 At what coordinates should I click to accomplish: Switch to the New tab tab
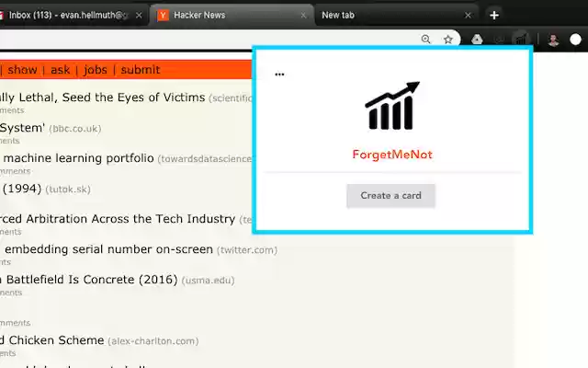click(396, 15)
